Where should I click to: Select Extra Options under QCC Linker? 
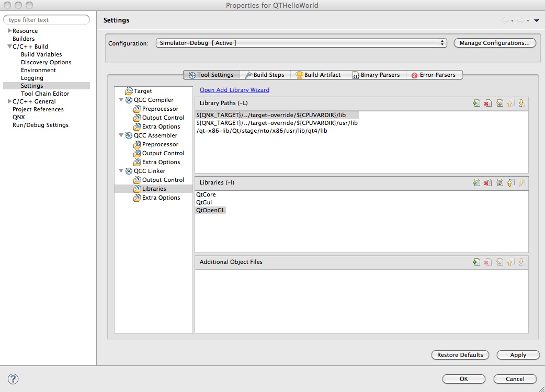tap(157, 198)
